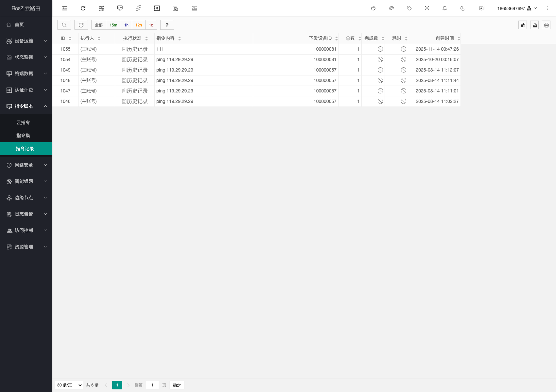
Task: Open the notification bell icon
Action: pos(444,8)
